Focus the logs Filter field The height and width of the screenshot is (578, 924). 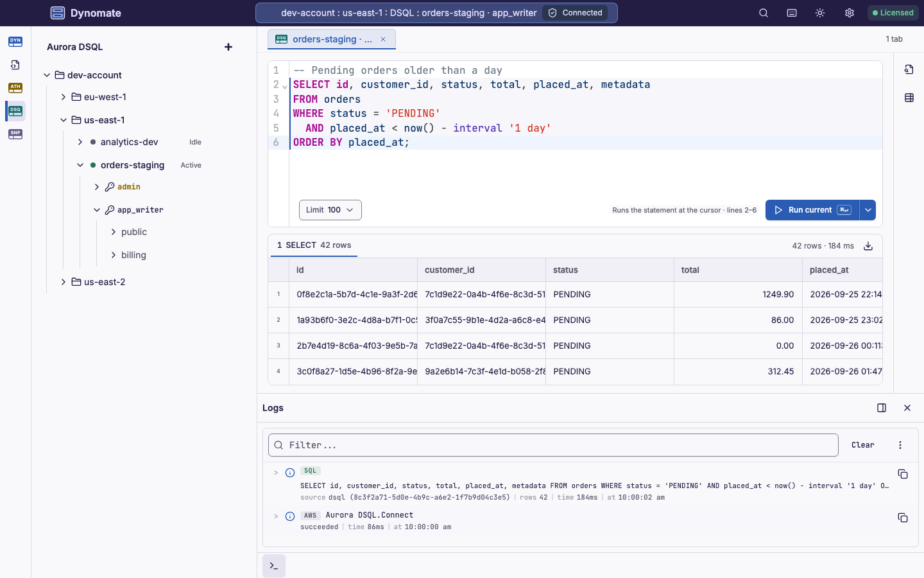[553, 445]
